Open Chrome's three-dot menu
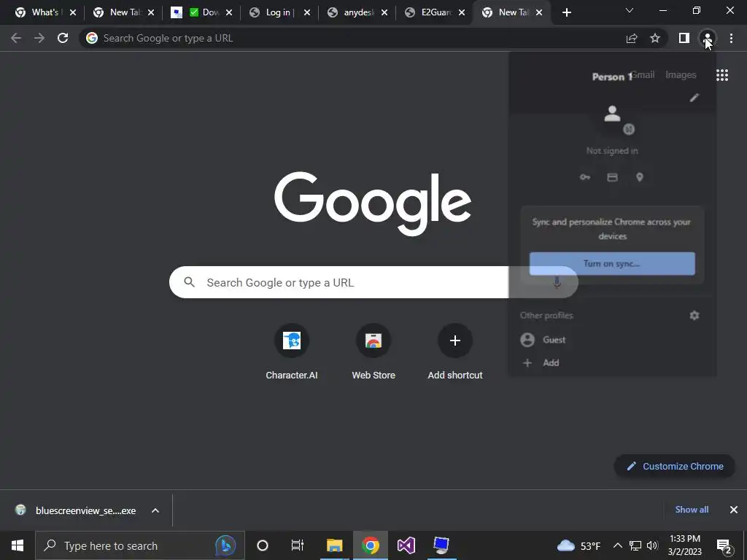Image resolution: width=747 pixels, height=560 pixels. click(x=731, y=38)
